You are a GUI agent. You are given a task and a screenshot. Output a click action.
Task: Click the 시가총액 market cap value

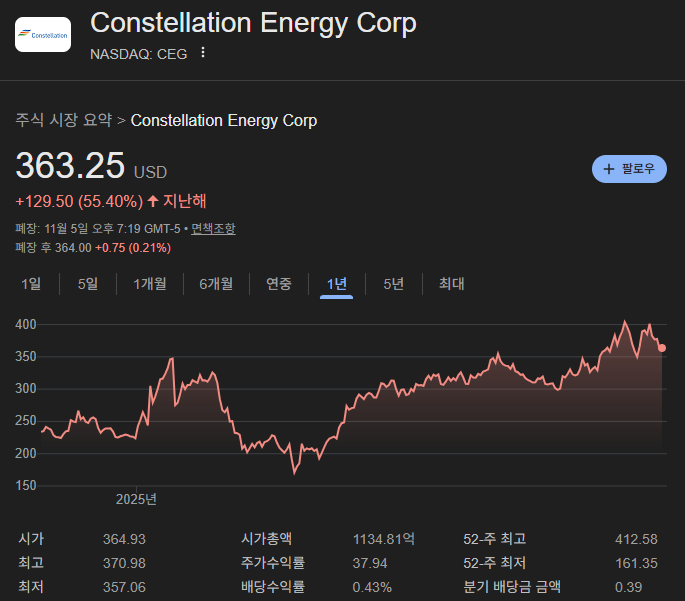click(x=384, y=539)
